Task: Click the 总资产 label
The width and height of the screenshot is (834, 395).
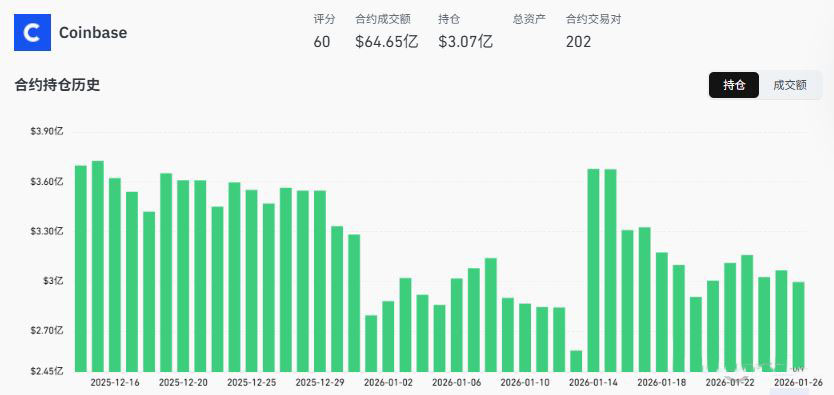Action: pos(529,20)
